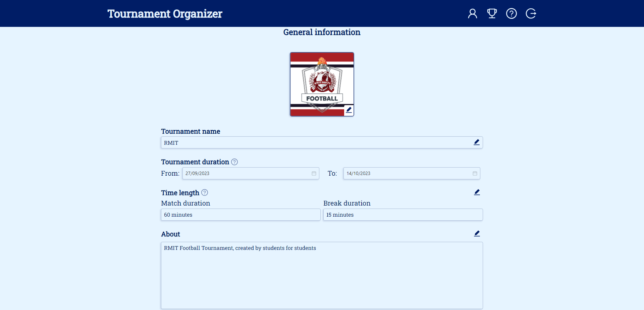Open the user profile icon
Viewport: 644px width, 310px height.
[x=473, y=13]
